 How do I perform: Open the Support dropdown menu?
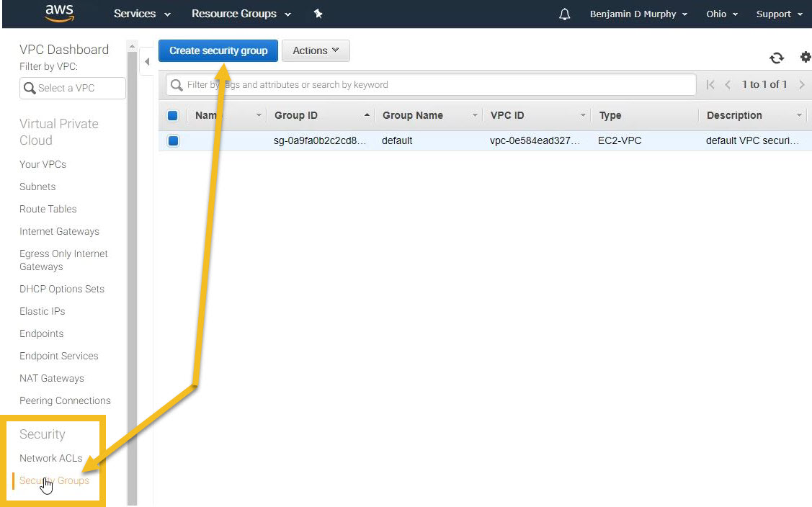pos(780,14)
